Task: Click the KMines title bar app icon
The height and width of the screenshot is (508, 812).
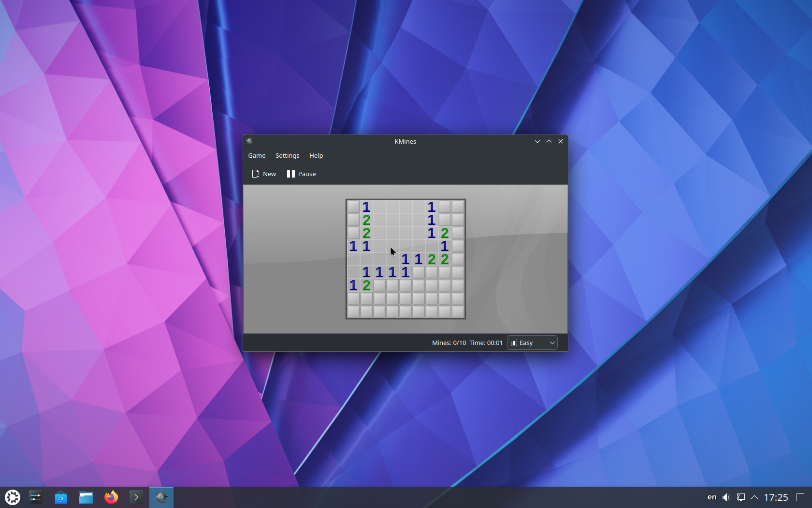Action: pos(249,141)
